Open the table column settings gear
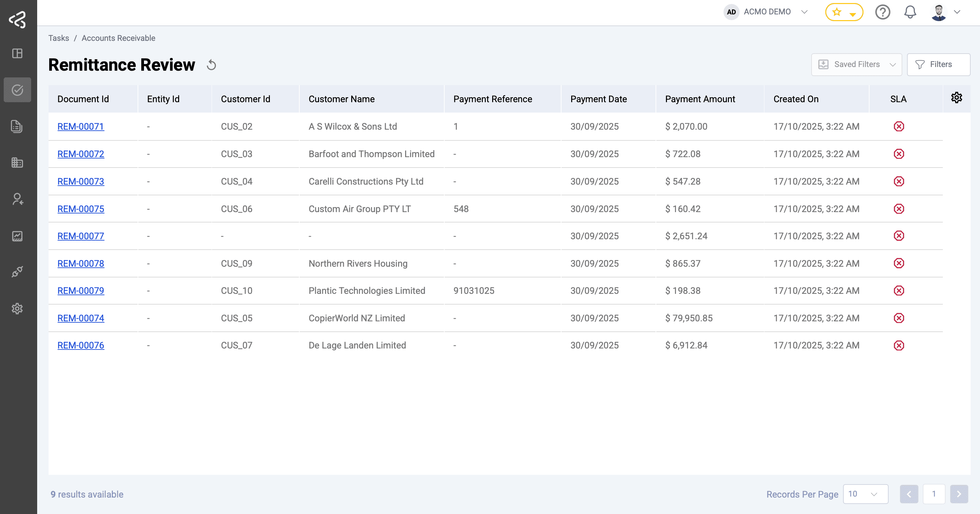 [x=957, y=98]
